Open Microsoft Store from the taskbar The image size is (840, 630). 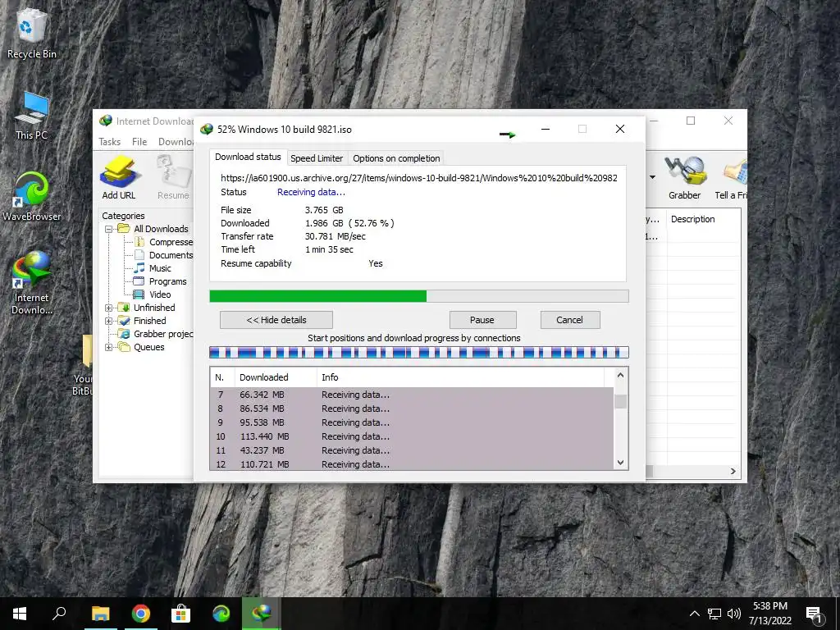[181, 614]
